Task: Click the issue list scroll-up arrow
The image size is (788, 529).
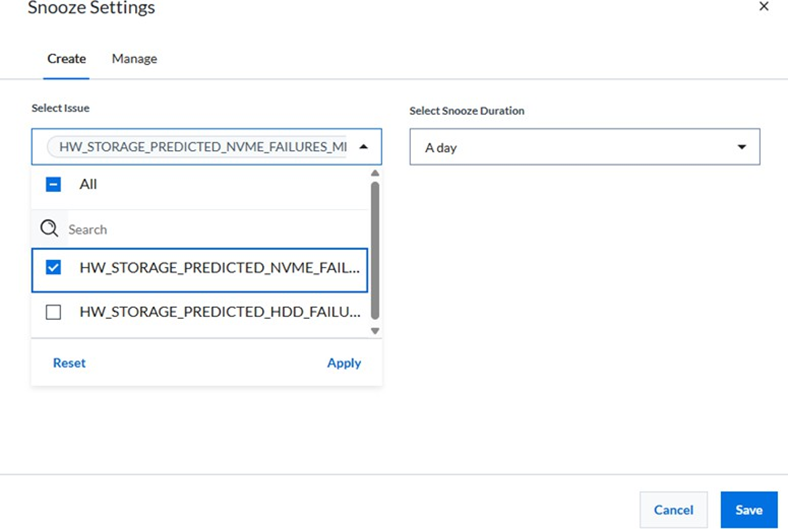Action: pyautogui.click(x=375, y=173)
